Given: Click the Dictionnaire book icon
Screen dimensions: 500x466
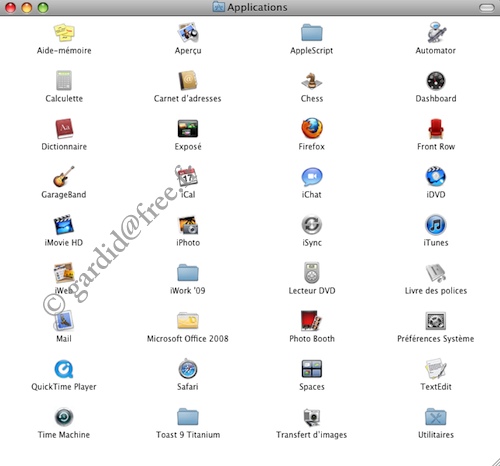Looking at the screenshot, I should click(x=64, y=129).
